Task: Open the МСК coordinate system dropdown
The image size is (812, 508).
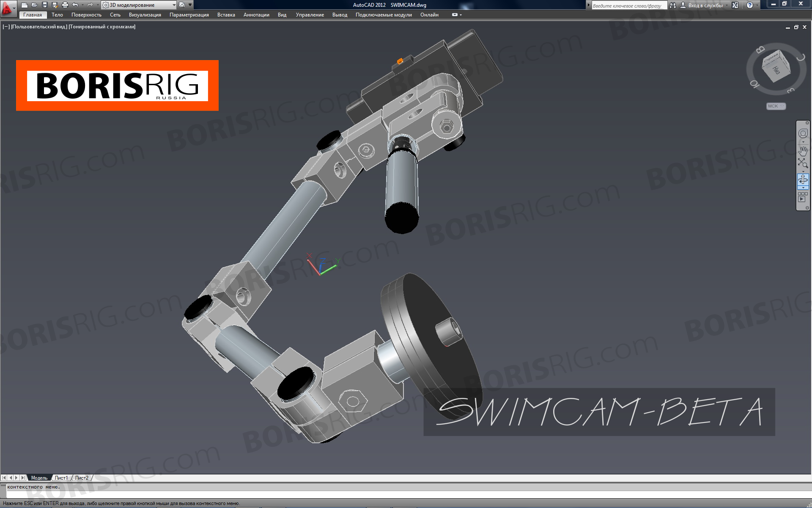Action: click(x=776, y=106)
